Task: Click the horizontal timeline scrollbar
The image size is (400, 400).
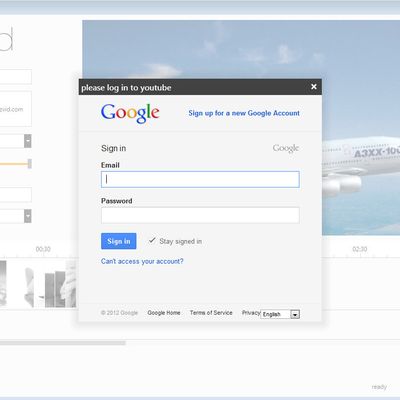Action: [x=63, y=343]
